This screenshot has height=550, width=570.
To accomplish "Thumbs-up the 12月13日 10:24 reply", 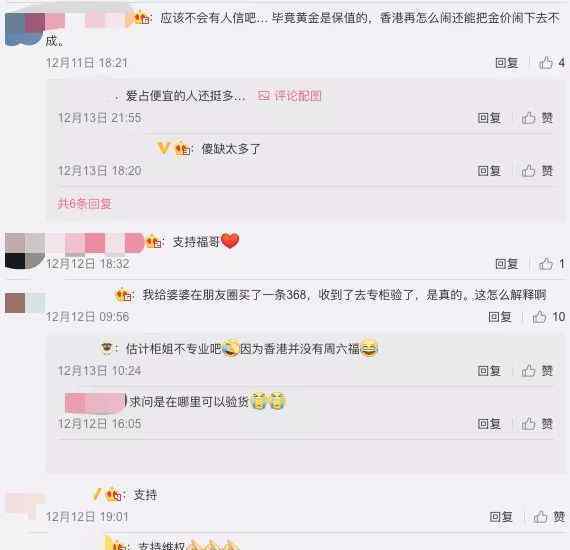I will tap(537, 371).
